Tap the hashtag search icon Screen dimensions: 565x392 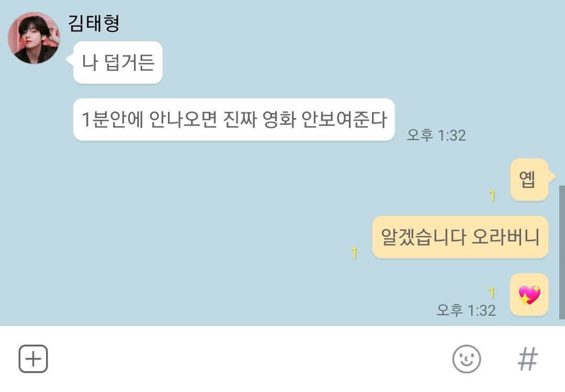tap(527, 359)
